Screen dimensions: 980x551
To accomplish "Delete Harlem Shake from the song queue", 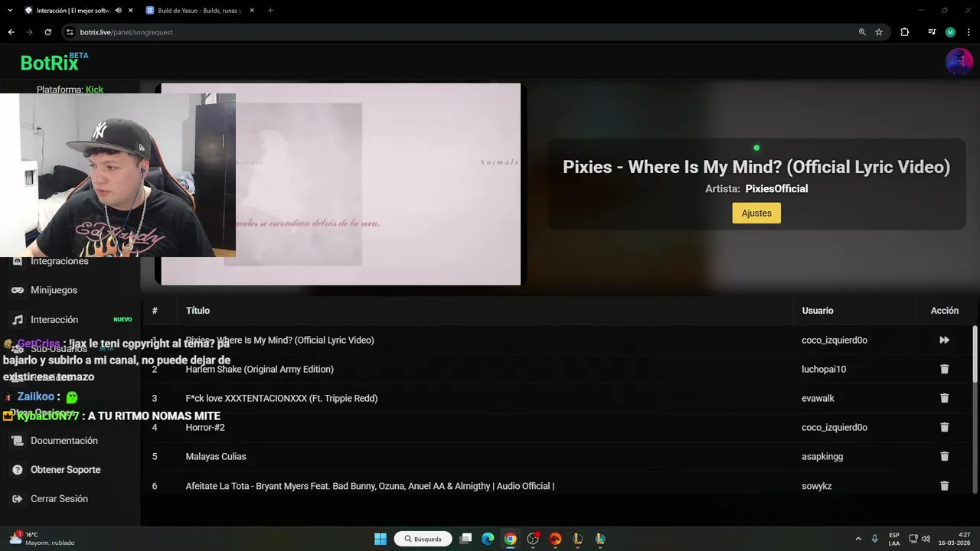I will tap(944, 369).
